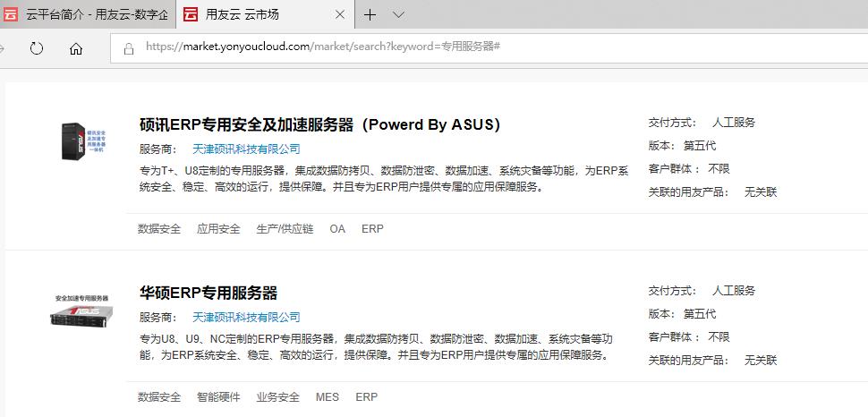Viewport: 868px width, 417px height.
Task: Click the 云市场 tab favicon
Action: (191, 15)
